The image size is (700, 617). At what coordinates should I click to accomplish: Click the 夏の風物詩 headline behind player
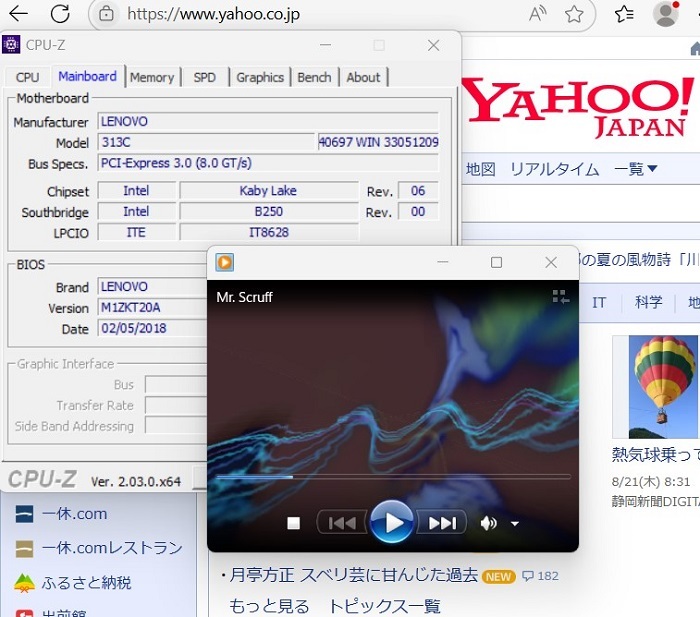tap(639, 259)
